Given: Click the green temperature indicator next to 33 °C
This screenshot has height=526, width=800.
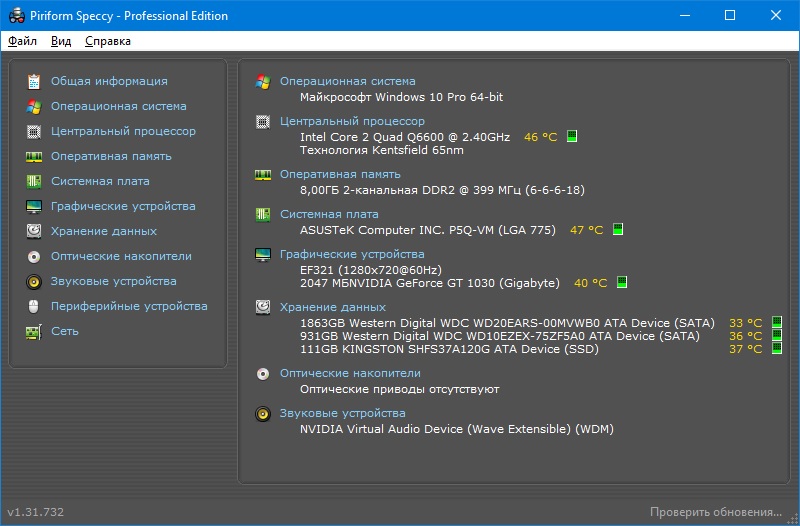Looking at the screenshot, I should tap(777, 322).
